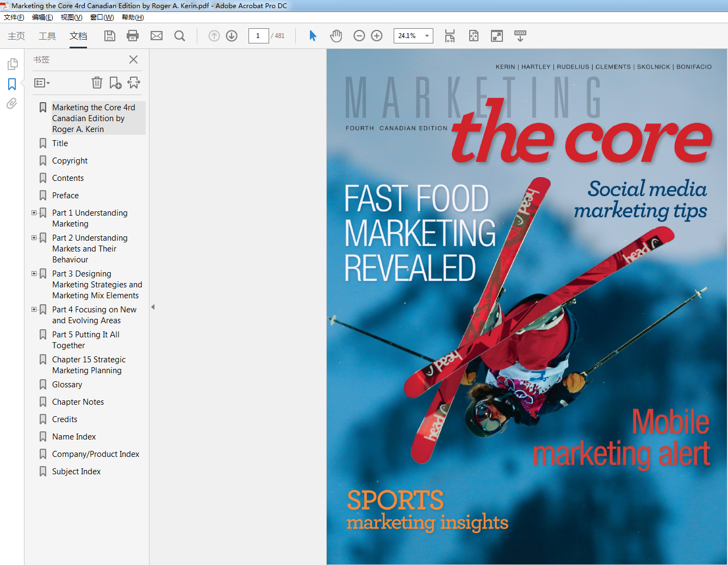This screenshot has height=565, width=728.
Task: Select the Title bookmark
Action: [x=60, y=143]
